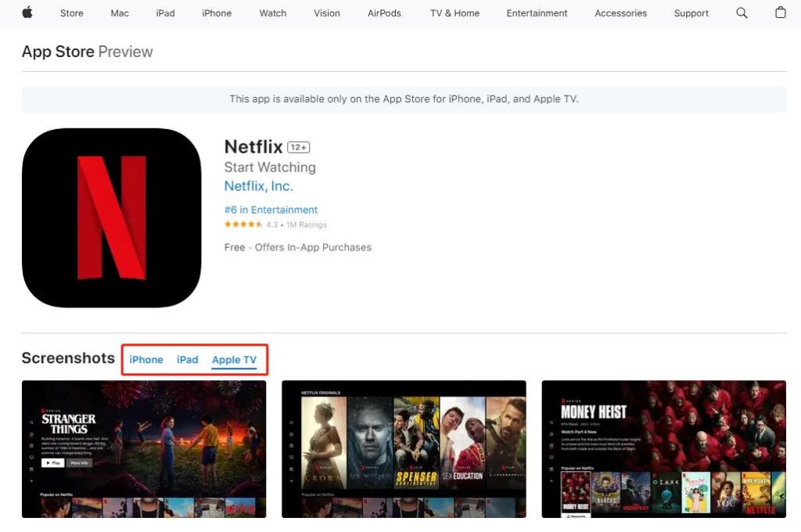
Task: Open the shopping bag icon
Action: coord(781,13)
